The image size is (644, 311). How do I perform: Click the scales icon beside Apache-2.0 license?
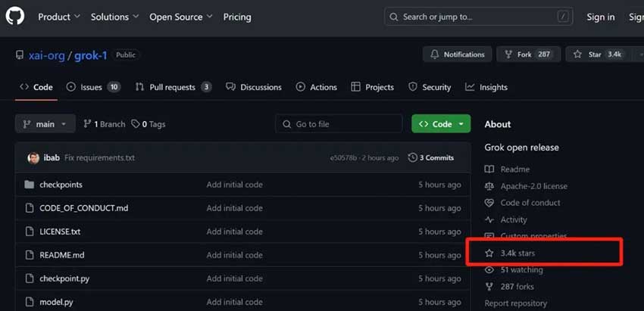tap(489, 186)
